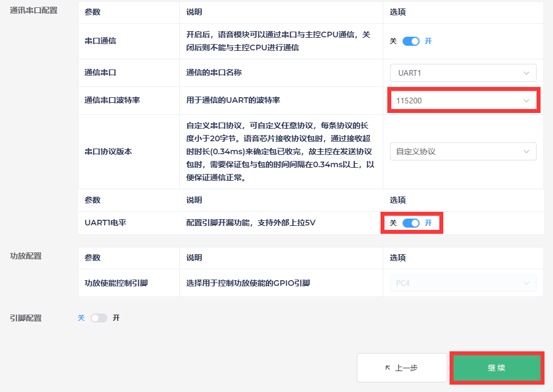Click the 关 label beside 引脚配置 switch
The height and width of the screenshot is (392, 553).
81,318
